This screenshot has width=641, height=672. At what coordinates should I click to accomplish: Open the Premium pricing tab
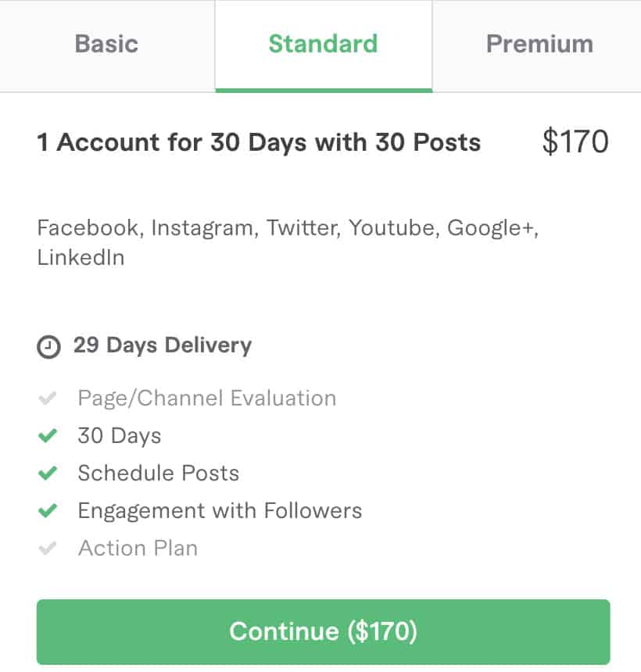539,45
